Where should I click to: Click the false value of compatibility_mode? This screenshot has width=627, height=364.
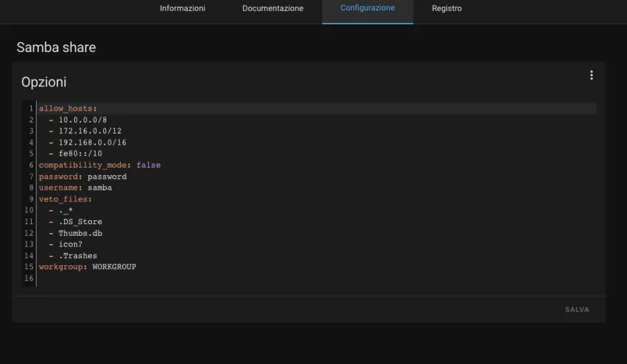[x=148, y=165]
